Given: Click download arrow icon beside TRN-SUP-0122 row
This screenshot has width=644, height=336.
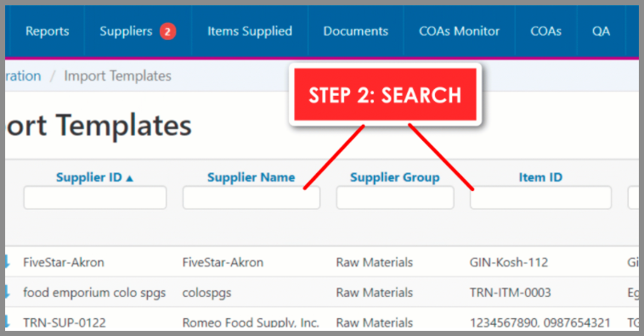Looking at the screenshot, I should pos(7,322).
